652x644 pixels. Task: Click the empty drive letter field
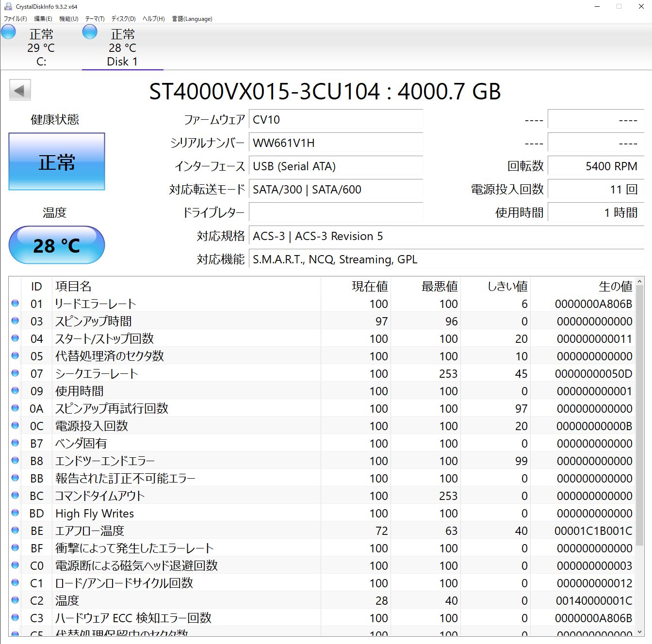click(x=336, y=212)
